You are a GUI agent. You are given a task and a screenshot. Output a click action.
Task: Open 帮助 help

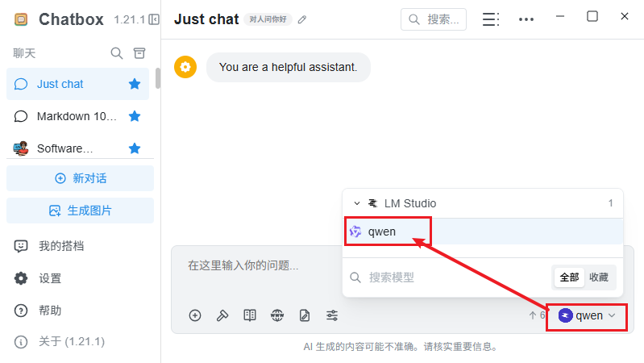click(80, 311)
